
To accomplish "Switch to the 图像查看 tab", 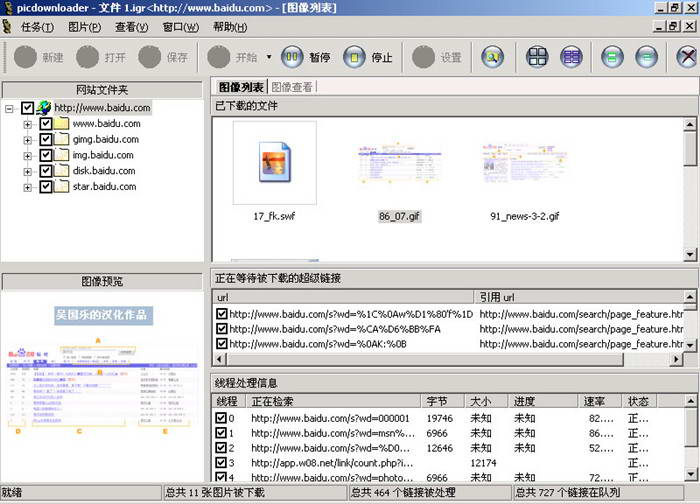I will pyautogui.click(x=292, y=87).
